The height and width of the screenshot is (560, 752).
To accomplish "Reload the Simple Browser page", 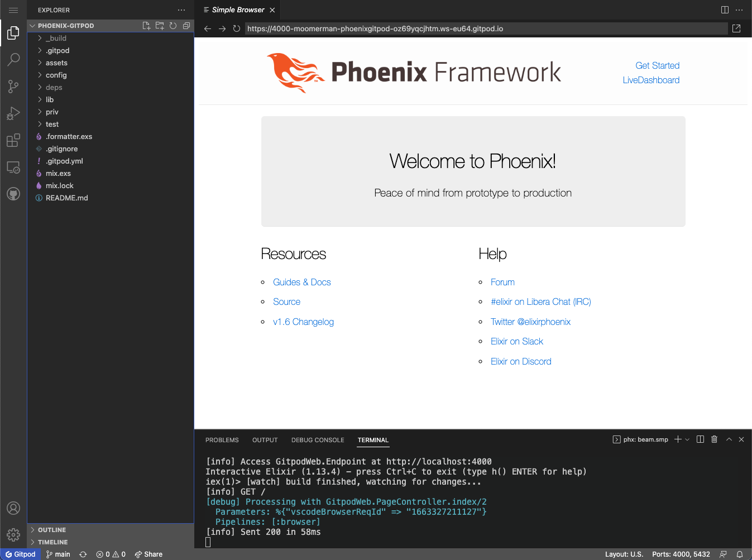I will (x=237, y=28).
